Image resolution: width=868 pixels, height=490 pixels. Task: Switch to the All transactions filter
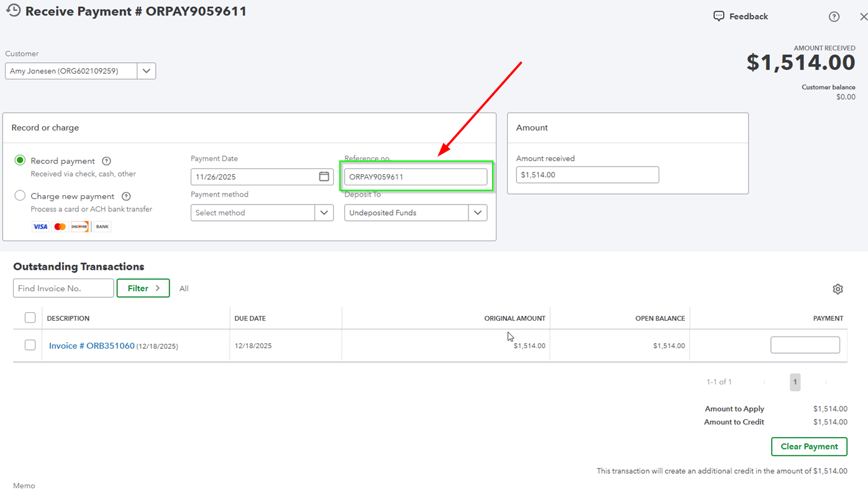[184, 288]
